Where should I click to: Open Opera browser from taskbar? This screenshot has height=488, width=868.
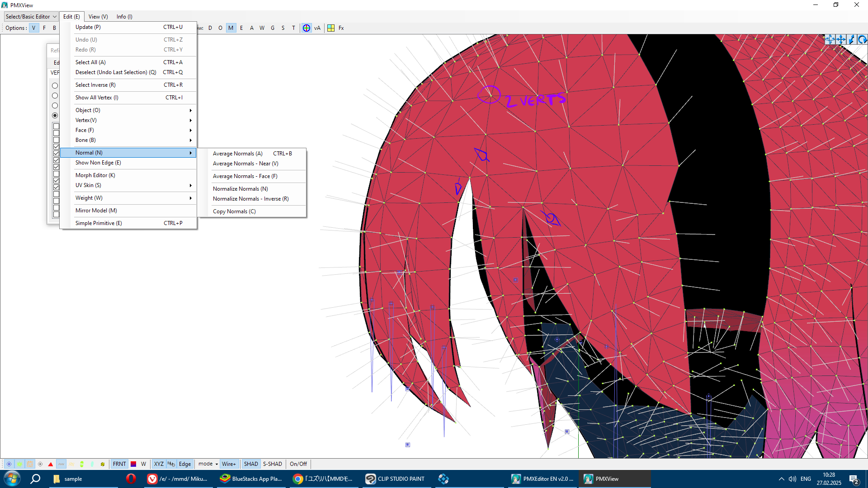click(x=131, y=479)
